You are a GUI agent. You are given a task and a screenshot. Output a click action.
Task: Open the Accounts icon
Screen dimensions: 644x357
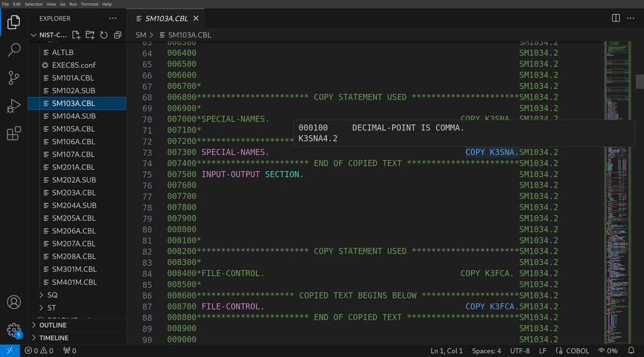coord(14,302)
